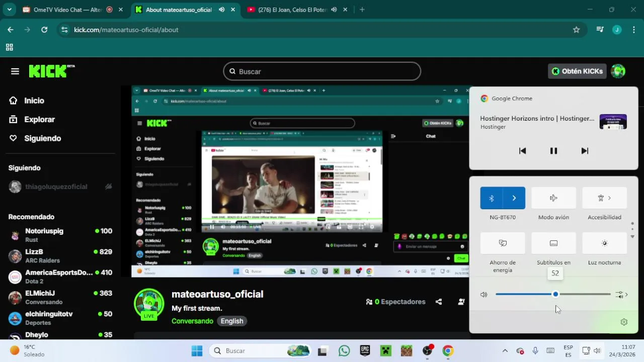Open ELMichiJ recommended channel
644x362 pixels.
click(60, 297)
